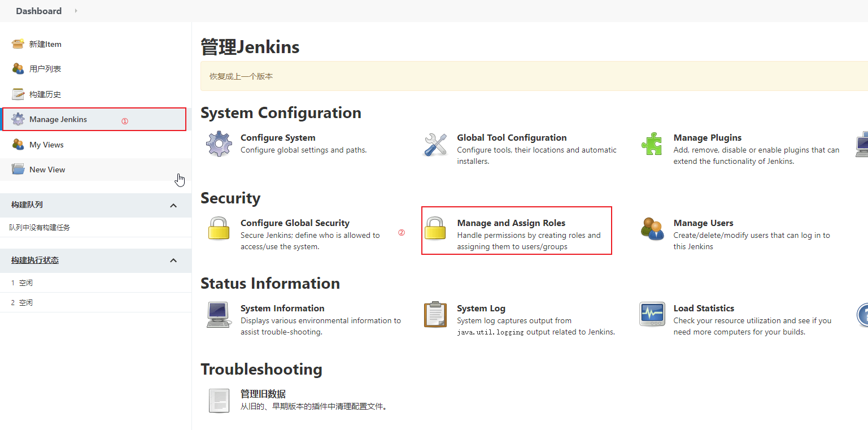
Task: Open the System Log clipboard icon
Action: click(435, 314)
